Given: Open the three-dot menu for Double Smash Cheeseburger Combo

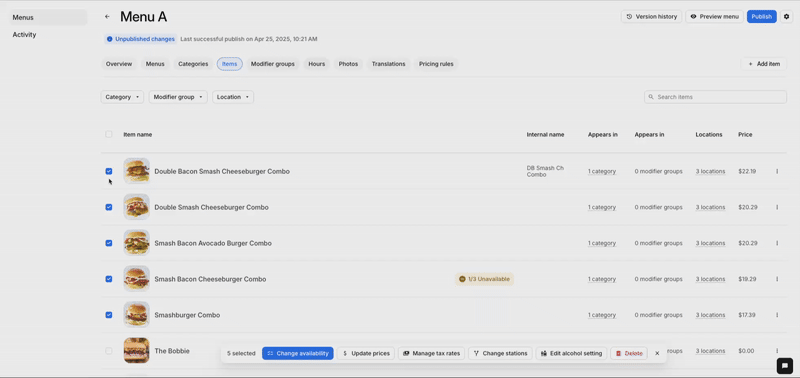Looking at the screenshot, I should point(777,207).
